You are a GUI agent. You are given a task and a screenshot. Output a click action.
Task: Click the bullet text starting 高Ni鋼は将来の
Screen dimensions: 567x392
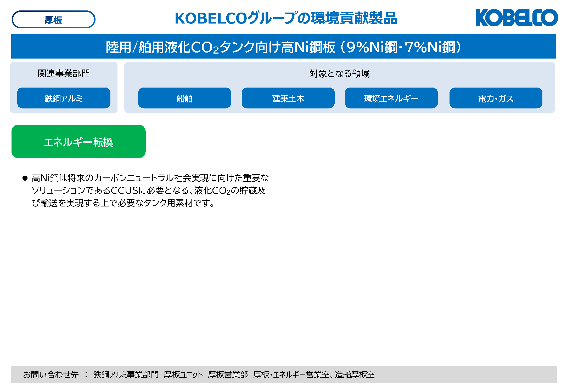pyautogui.click(x=150, y=190)
